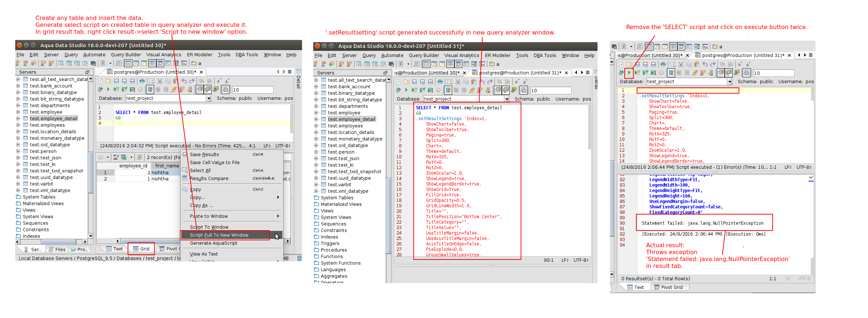This screenshot has width=868, height=318.
Task: Select test.employee_detail in Untitled 30 server tree
Action: click(54, 118)
